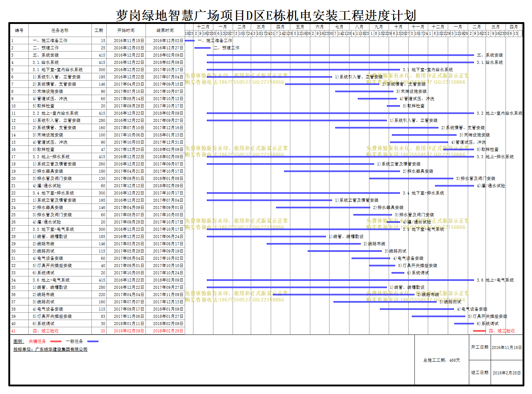Click the 2016年11月18日 cell beside 开工日期

[x=507, y=348]
